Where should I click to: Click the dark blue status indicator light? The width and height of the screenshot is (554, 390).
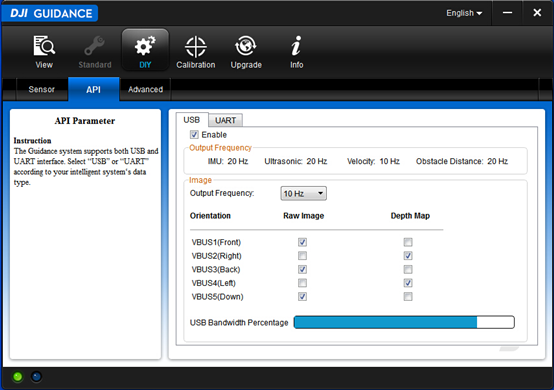(36, 377)
